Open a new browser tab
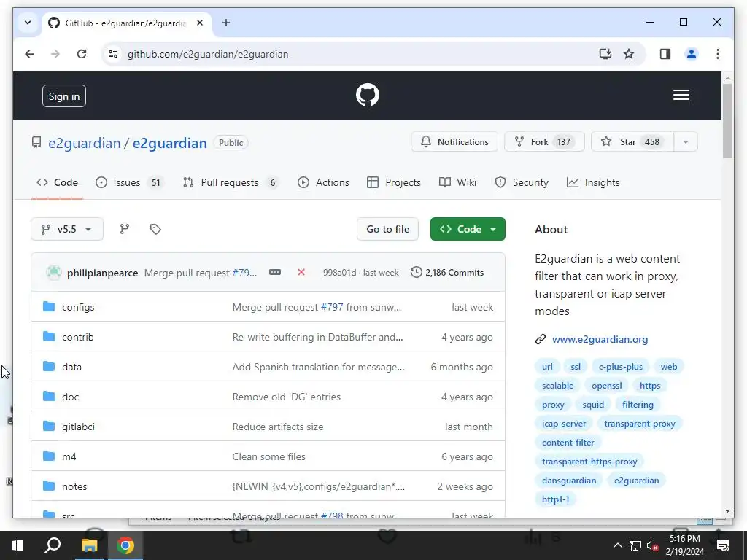 226,23
